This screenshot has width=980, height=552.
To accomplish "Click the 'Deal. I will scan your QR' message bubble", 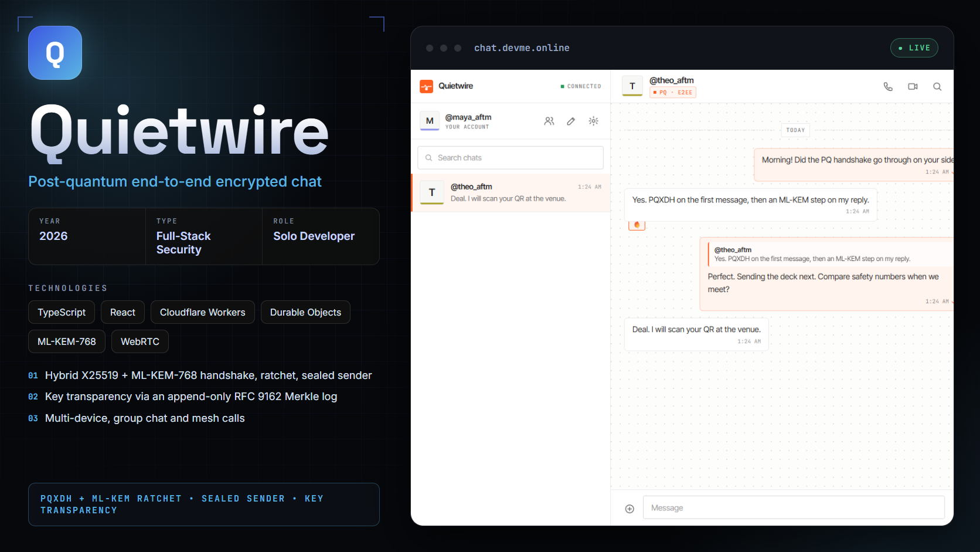I will click(x=696, y=334).
